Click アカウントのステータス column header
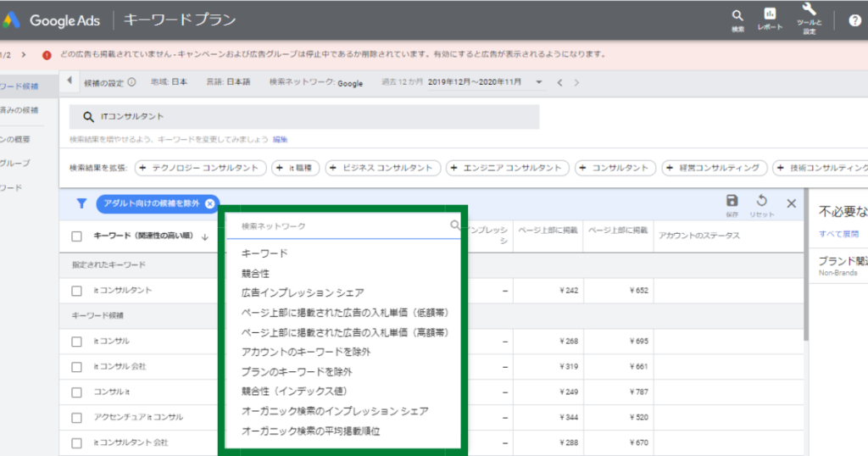The height and width of the screenshot is (456, 868). [x=699, y=236]
